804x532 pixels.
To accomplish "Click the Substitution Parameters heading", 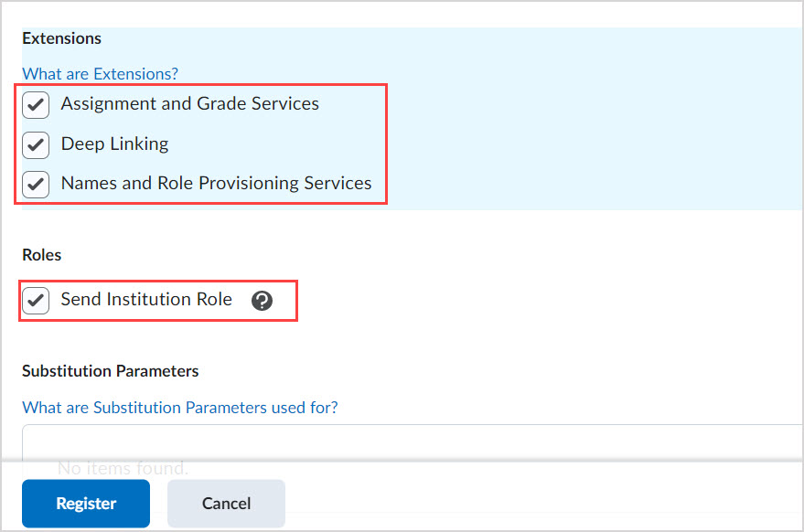I will [x=110, y=371].
